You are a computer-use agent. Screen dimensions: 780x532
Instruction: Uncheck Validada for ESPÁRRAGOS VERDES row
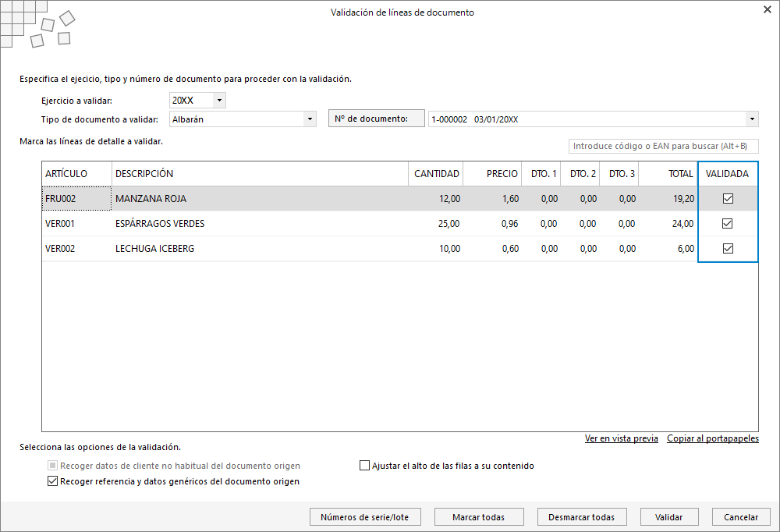727,223
